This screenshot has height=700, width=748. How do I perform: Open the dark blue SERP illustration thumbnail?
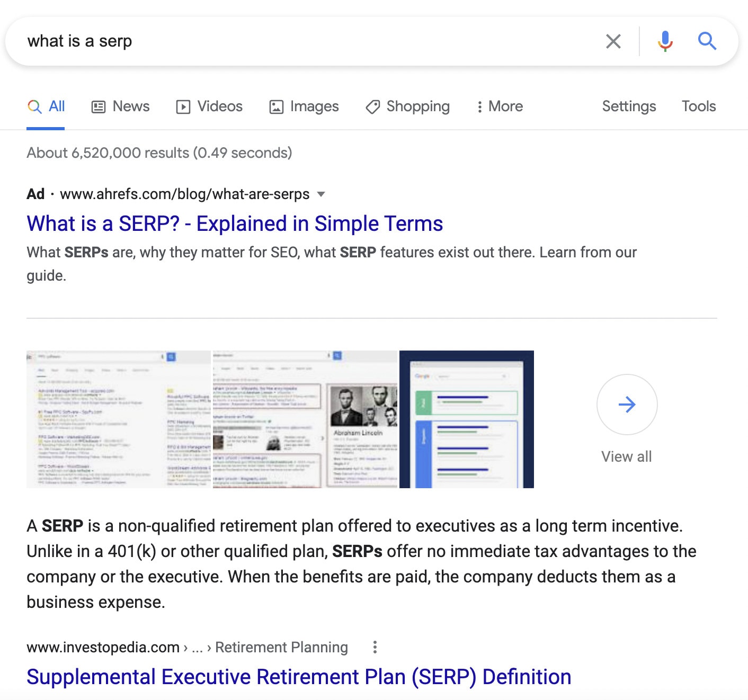click(x=467, y=419)
